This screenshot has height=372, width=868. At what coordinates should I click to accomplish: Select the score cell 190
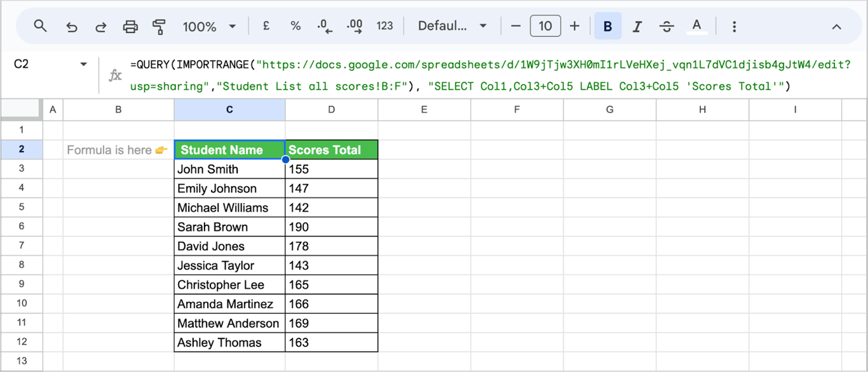tap(331, 227)
